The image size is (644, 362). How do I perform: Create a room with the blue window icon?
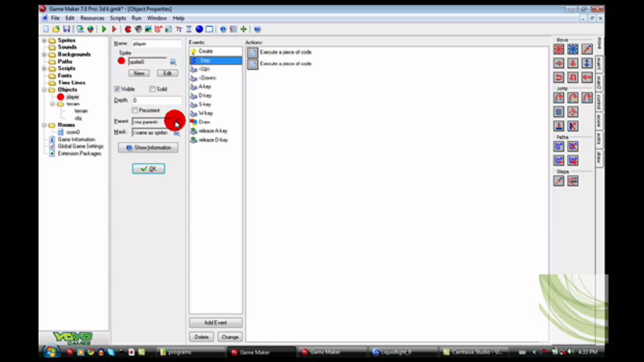click(x=209, y=29)
